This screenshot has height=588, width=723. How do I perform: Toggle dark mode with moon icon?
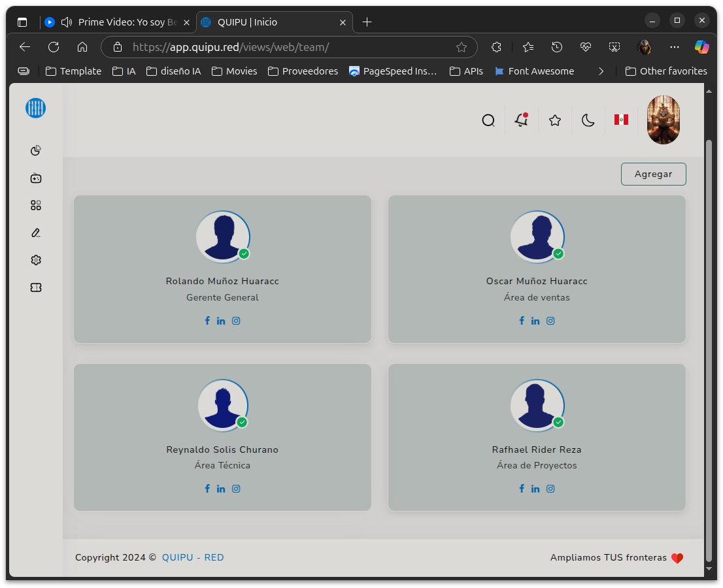click(588, 120)
